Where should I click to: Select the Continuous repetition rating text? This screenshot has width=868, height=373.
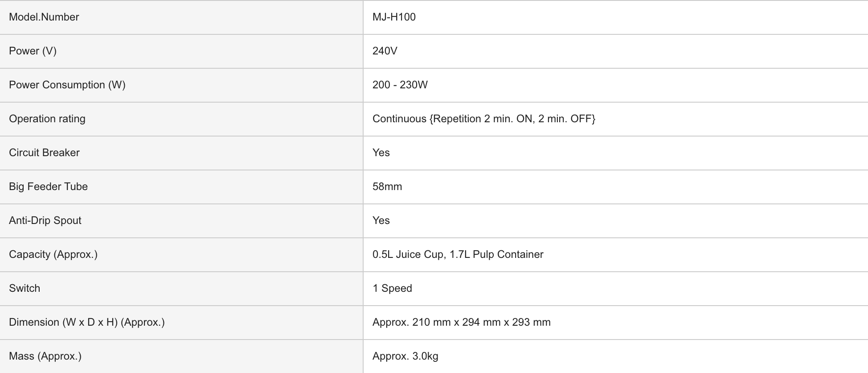pos(483,119)
